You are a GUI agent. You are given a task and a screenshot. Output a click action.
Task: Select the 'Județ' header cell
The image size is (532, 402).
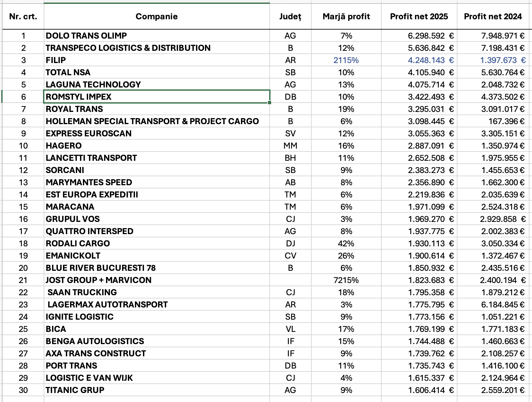click(x=290, y=16)
